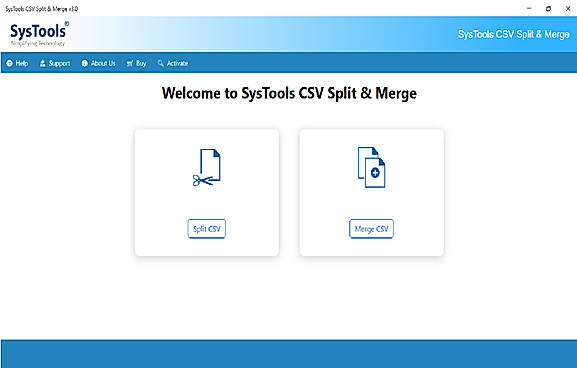Click the Split CSV button
Viewport: 577px width, 368px height.
(206, 229)
